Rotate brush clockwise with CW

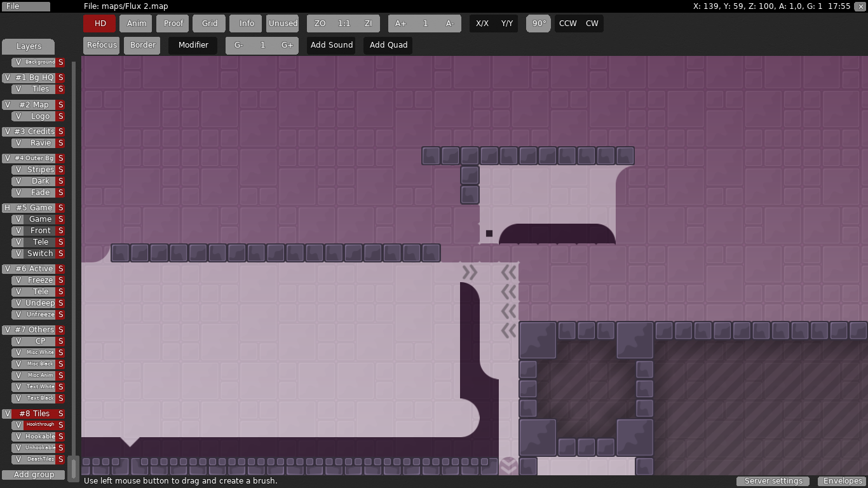[592, 24]
